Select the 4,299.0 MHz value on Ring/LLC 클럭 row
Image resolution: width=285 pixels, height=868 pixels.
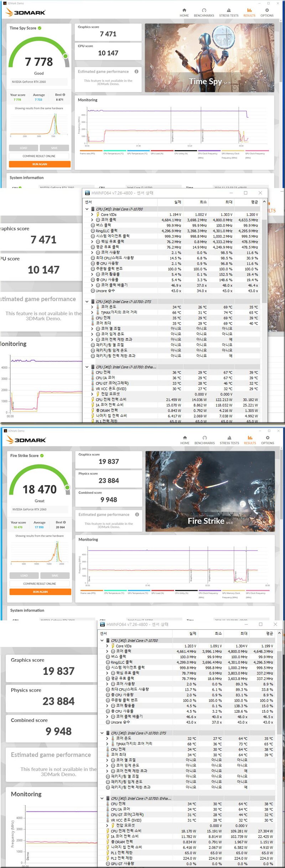click(x=187, y=662)
